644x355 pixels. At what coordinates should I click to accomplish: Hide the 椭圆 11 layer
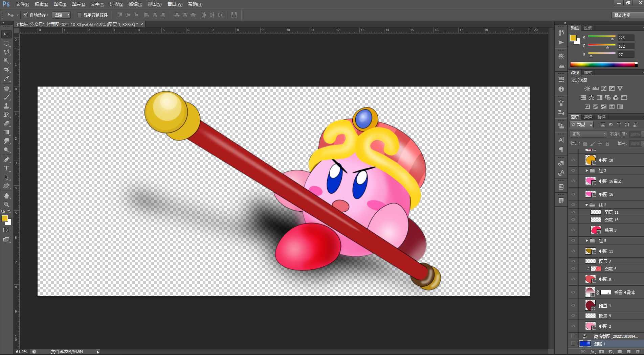pyautogui.click(x=573, y=251)
